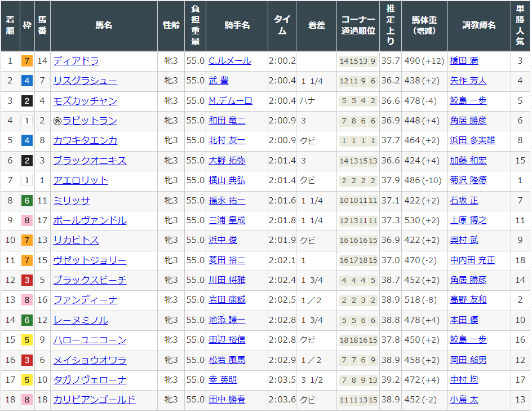Image resolution: width=532 pixels, height=412 pixels.
Task: Open jockey 幸 英明 profile
Action: [x=223, y=379]
